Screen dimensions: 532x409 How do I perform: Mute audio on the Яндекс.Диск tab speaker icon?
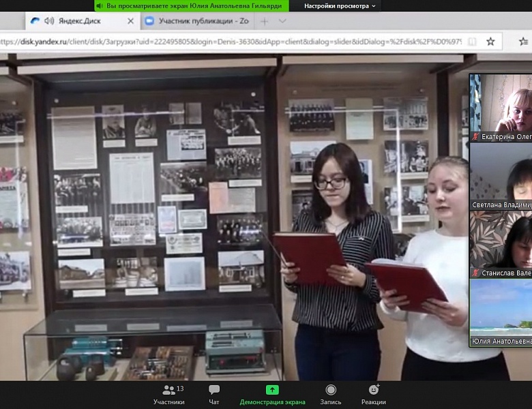(x=49, y=21)
